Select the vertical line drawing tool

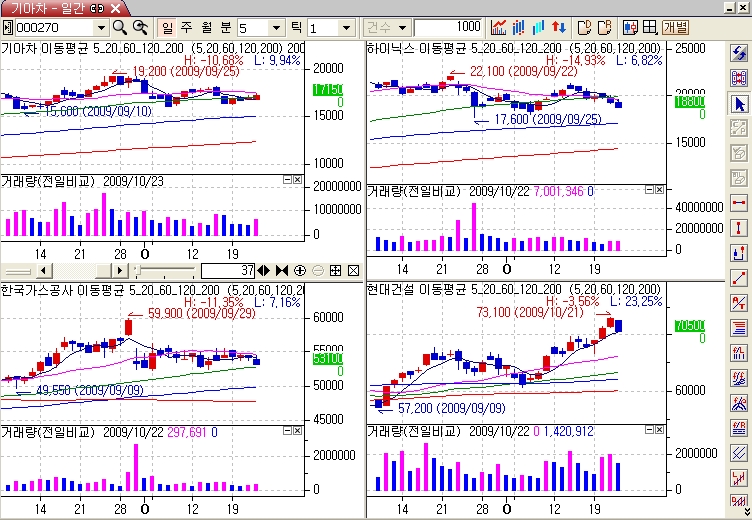point(740,228)
